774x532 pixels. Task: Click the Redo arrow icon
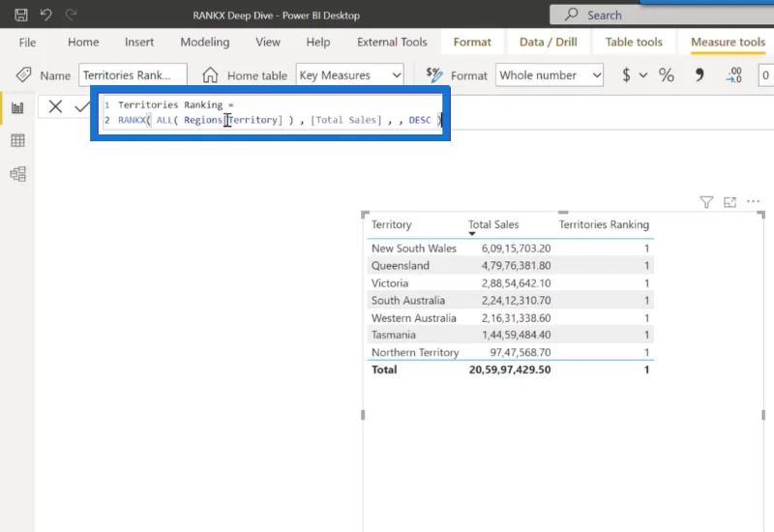pyautogui.click(x=71, y=15)
